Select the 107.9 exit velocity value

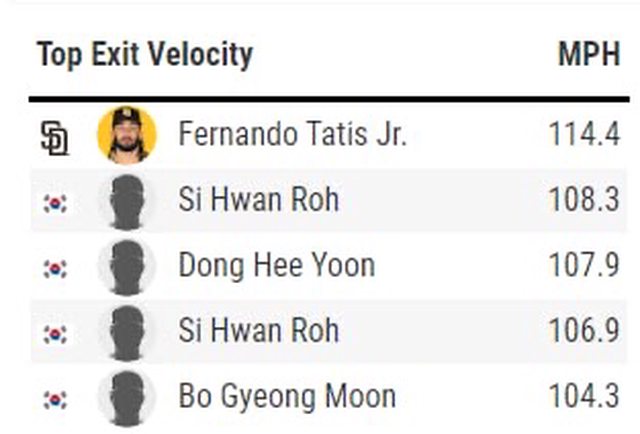pyautogui.click(x=584, y=266)
